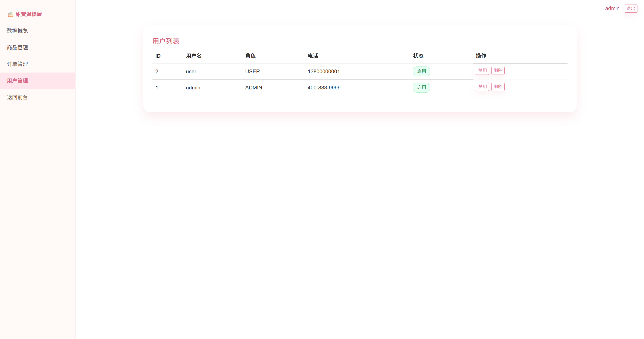Disable the user account row
This screenshot has height=339, width=644.
[482, 71]
